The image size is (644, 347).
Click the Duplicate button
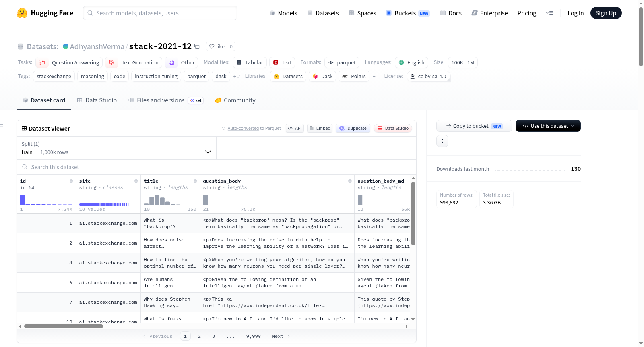coord(353,128)
